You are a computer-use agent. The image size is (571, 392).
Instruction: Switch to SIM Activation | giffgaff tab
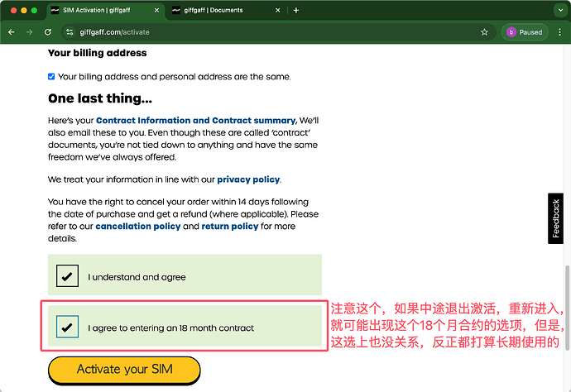[105, 10]
